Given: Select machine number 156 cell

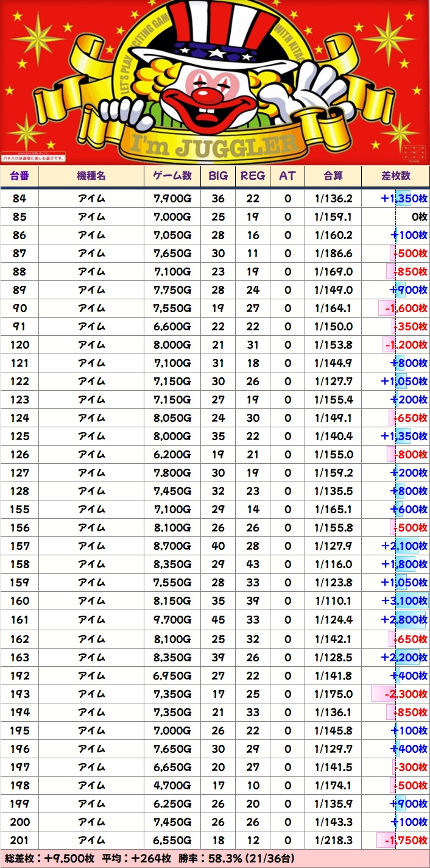Looking at the screenshot, I should pyautogui.click(x=19, y=528).
